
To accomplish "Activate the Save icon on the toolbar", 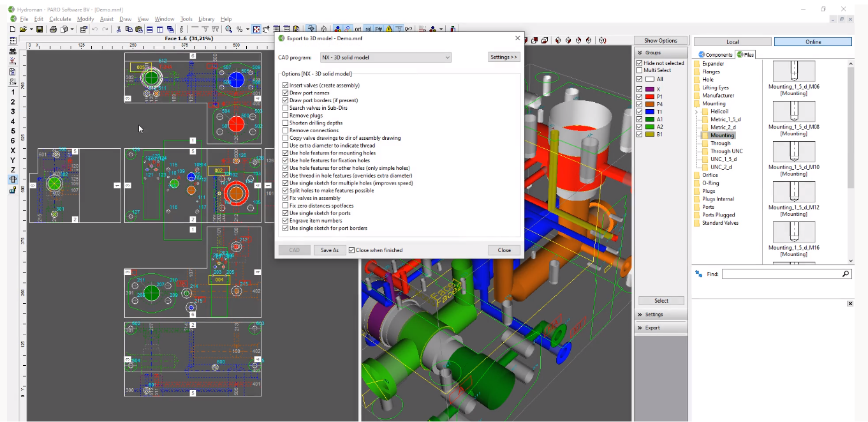I will coord(40,28).
